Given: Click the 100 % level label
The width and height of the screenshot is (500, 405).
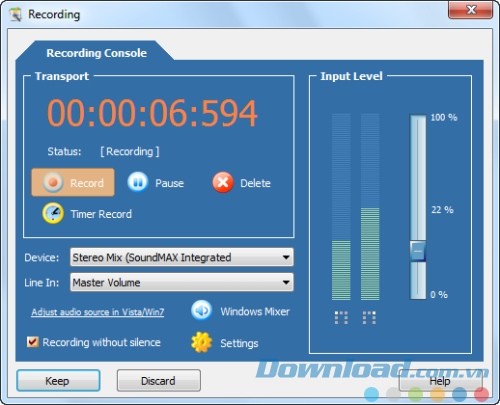Looking at the screenshot, I should click(444, 117).
